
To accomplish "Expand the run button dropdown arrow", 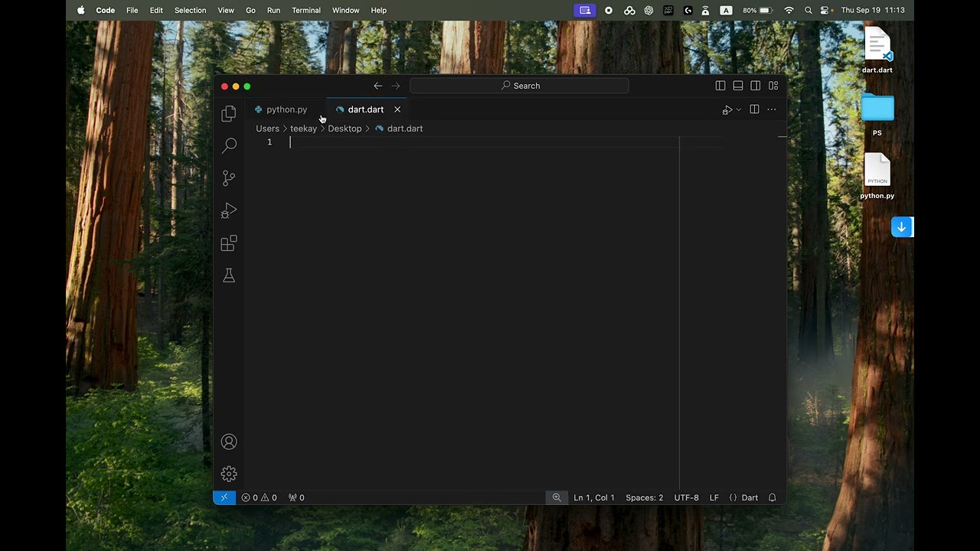I will click(x=738, y=110).
